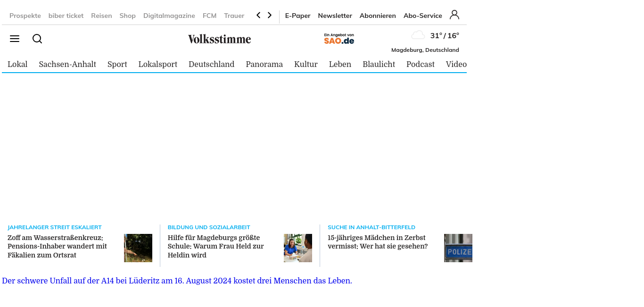Open Shop link

pos(128,16)
